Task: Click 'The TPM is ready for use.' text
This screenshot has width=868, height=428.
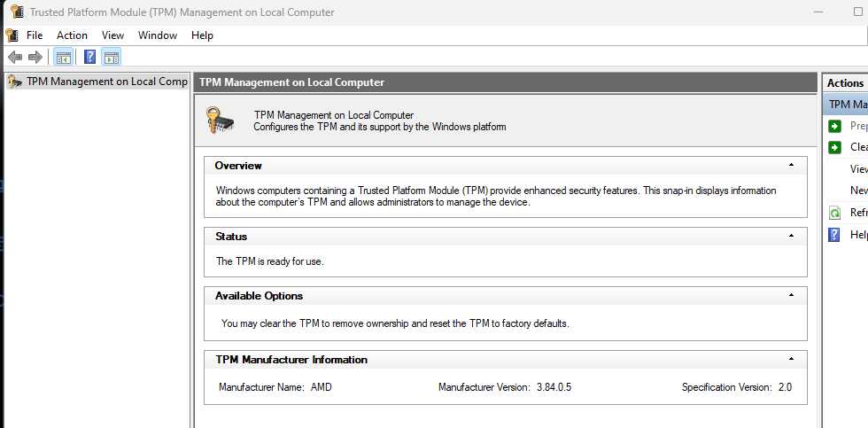Action: click(269, 261)
